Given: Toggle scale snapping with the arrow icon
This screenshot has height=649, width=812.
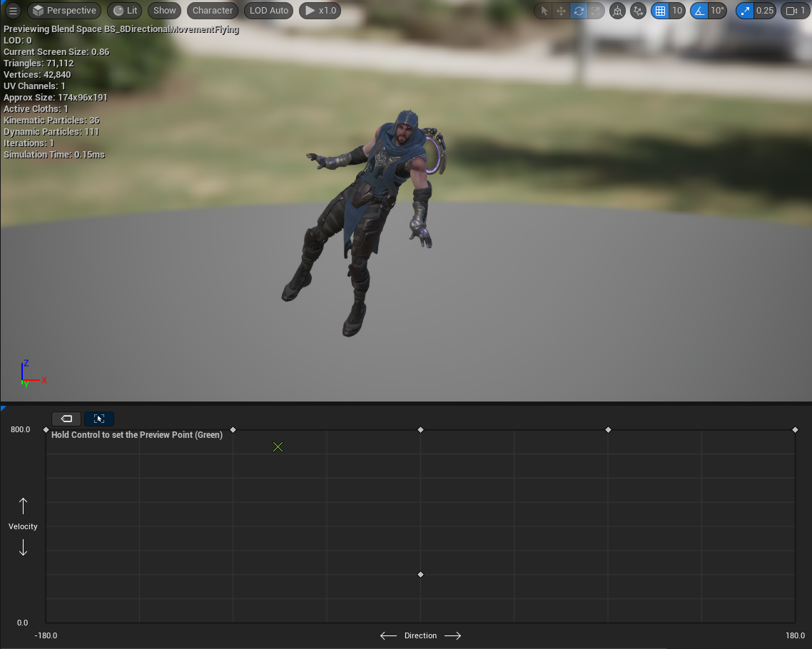Looking at the screenshot, I should [745, 11].
